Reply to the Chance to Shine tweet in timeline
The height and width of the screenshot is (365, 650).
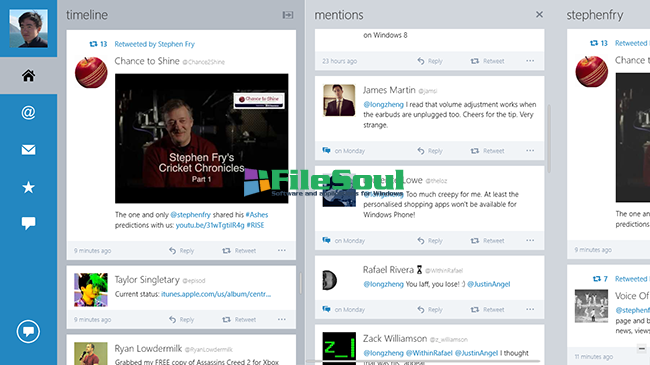tap(181, 251)
